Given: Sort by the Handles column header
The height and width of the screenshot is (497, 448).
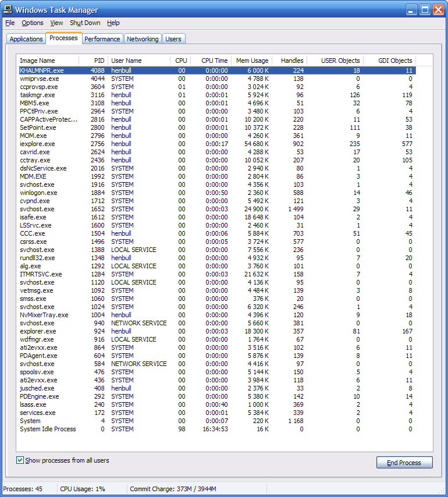Looking at the screenshot, I should 290,61.
